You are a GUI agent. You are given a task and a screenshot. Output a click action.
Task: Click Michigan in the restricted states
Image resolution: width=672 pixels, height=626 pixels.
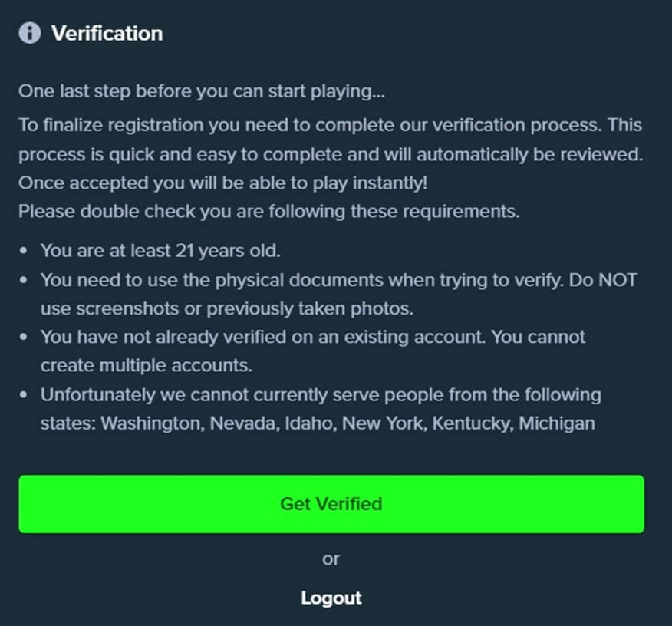(557, 423)
